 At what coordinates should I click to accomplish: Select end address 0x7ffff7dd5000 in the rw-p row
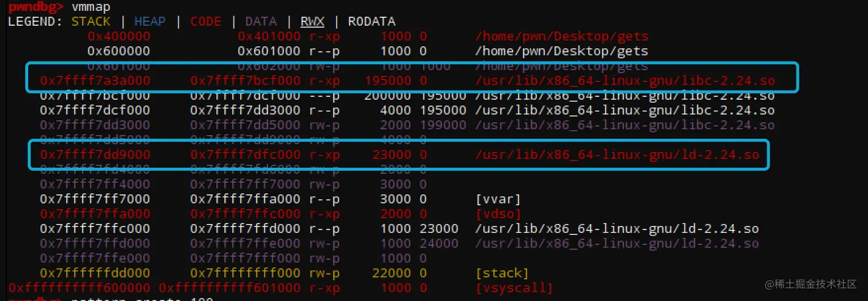(245, 125)
